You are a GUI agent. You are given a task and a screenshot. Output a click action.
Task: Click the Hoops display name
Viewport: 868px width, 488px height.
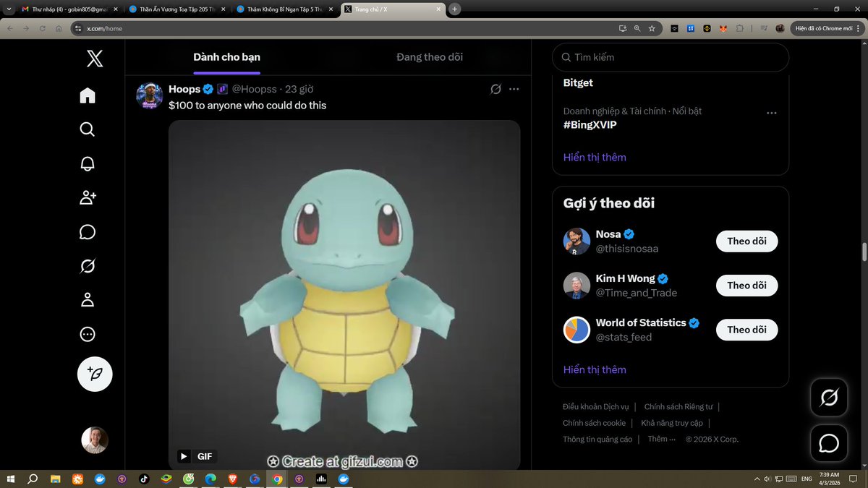(184, 89)
